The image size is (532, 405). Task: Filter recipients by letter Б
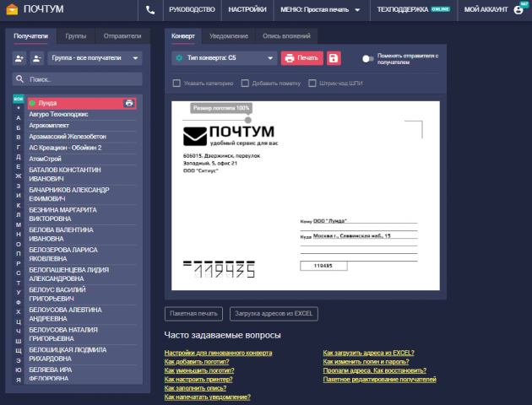pos(19,127)
